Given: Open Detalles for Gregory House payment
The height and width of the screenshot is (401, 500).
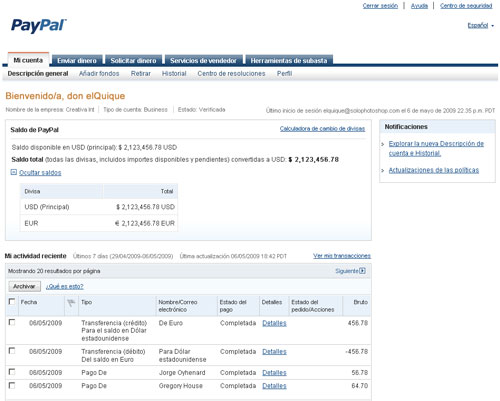Looking at the screenshot, I should coord(274,386).
